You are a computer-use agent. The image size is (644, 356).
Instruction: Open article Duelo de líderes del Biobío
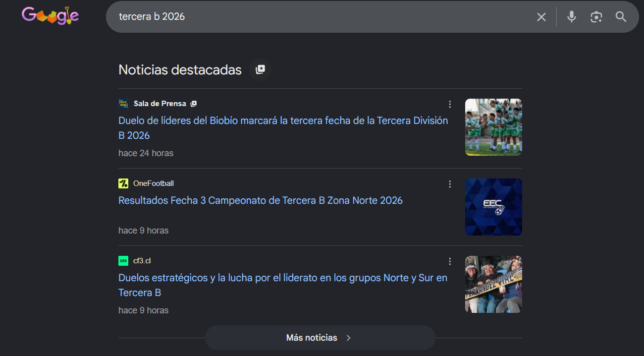283,128
